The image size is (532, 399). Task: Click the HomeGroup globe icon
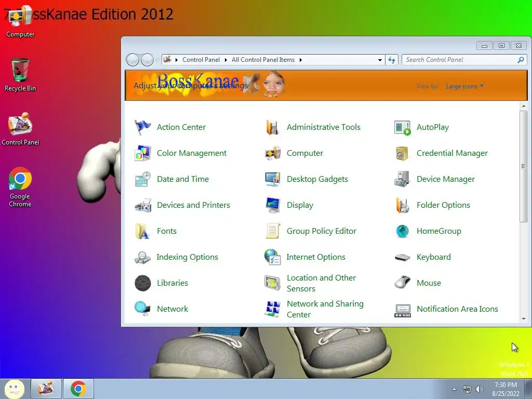[x=403, y=231]
